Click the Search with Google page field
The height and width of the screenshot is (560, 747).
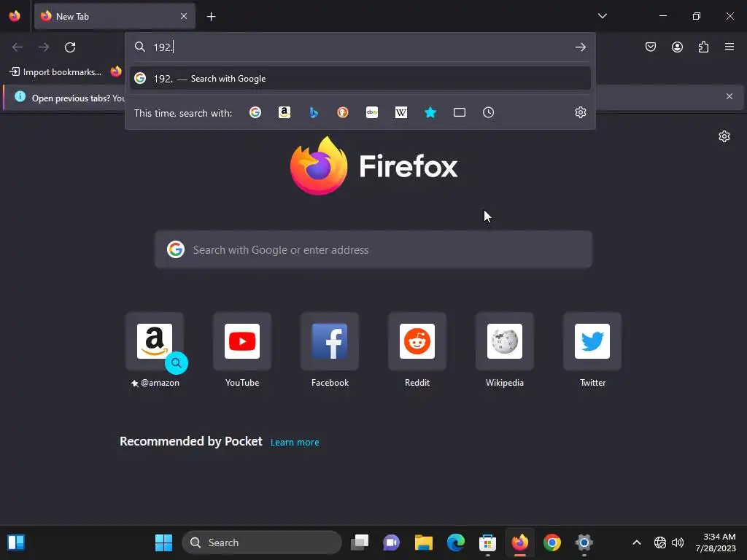(x=373, y=250)
